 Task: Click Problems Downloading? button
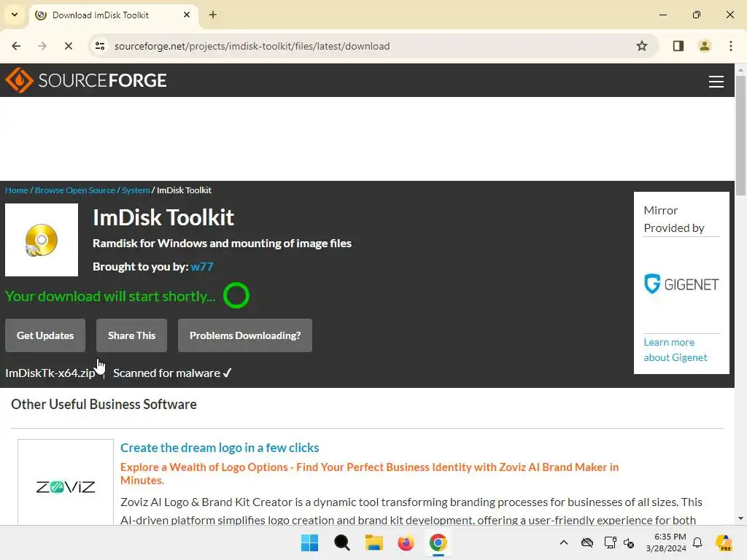(245, 335)
